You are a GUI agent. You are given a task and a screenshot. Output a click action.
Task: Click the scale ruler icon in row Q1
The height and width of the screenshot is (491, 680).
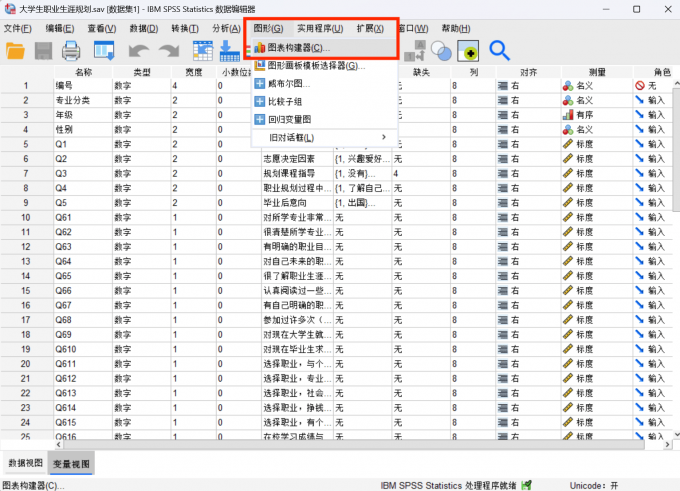pyautogui.click(x=568, y=144)
